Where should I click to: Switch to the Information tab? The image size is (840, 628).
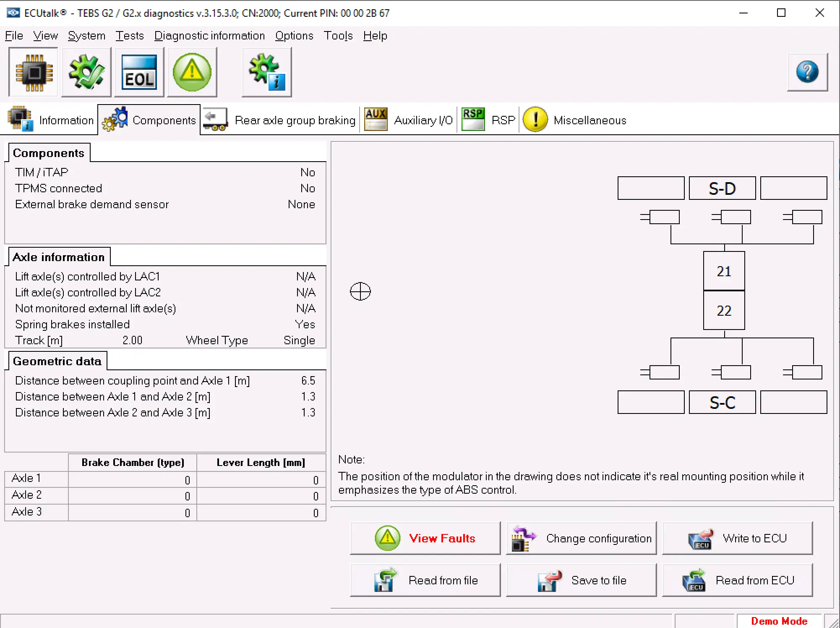coord(51,120)
